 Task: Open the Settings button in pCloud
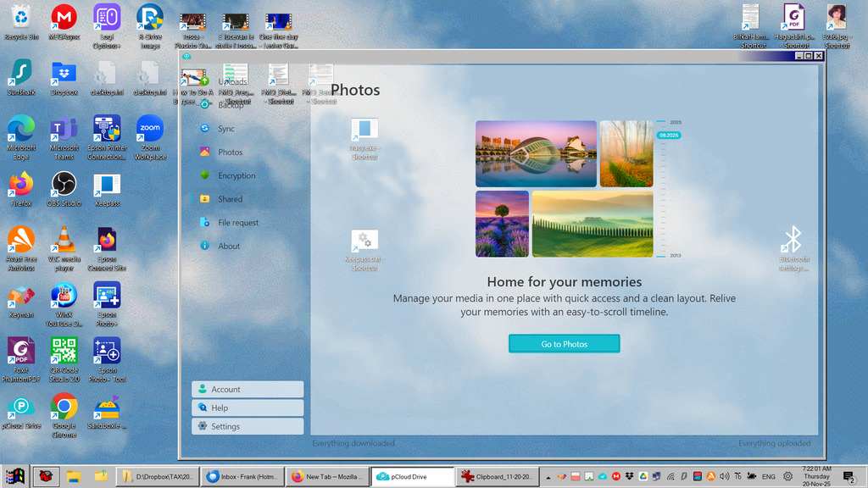(x=248, y=426)
